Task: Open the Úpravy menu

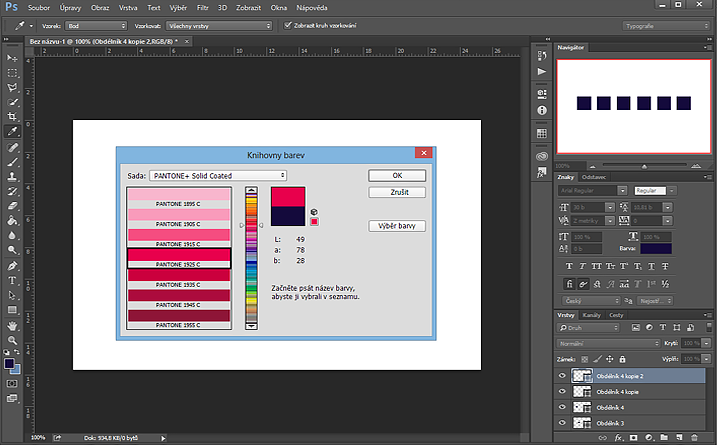Action: (70, 8)
